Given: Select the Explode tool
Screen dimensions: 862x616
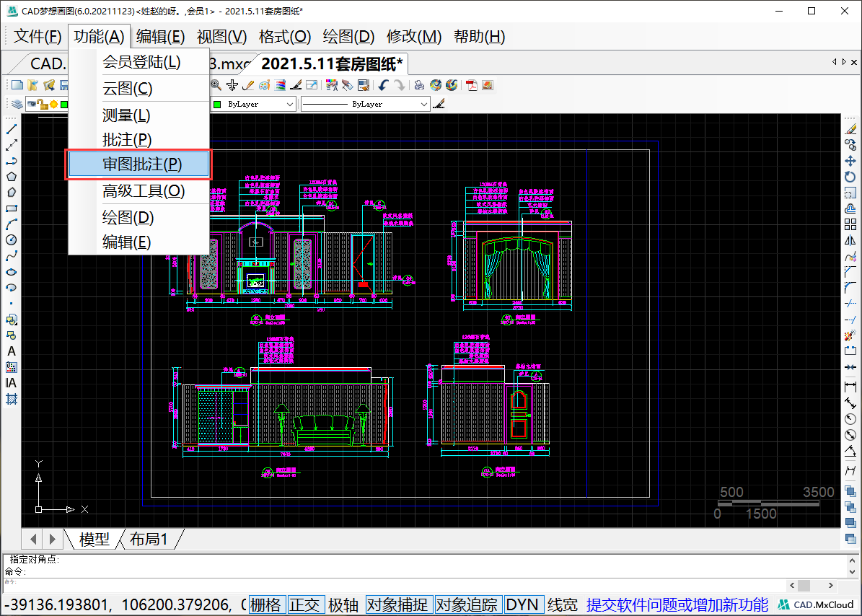Looking at the screenshot, I should tap(850, 335).
